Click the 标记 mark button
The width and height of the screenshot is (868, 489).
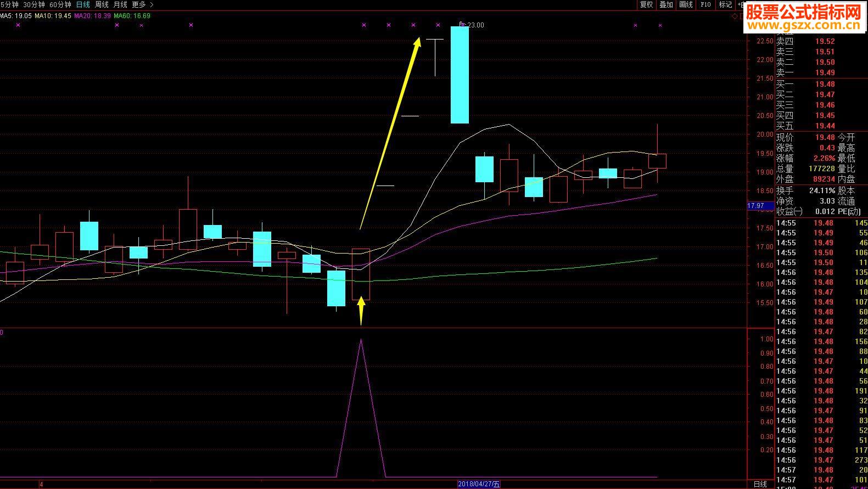click(x=725, y=4)
